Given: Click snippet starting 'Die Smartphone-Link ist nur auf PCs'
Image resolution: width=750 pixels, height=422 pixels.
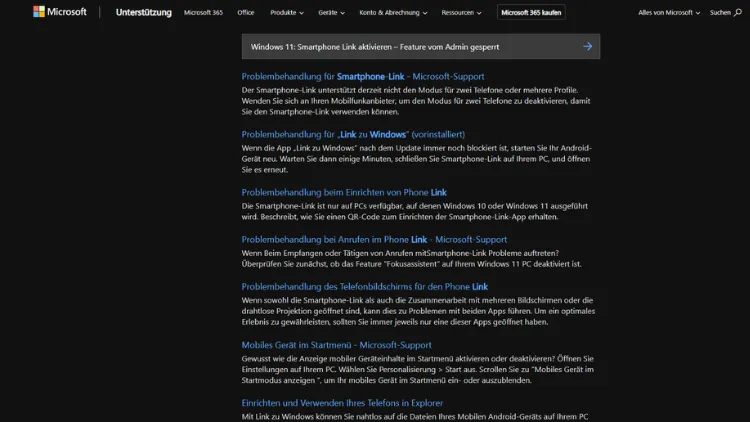Looking at the screenshot, I should tap(415, 211).
